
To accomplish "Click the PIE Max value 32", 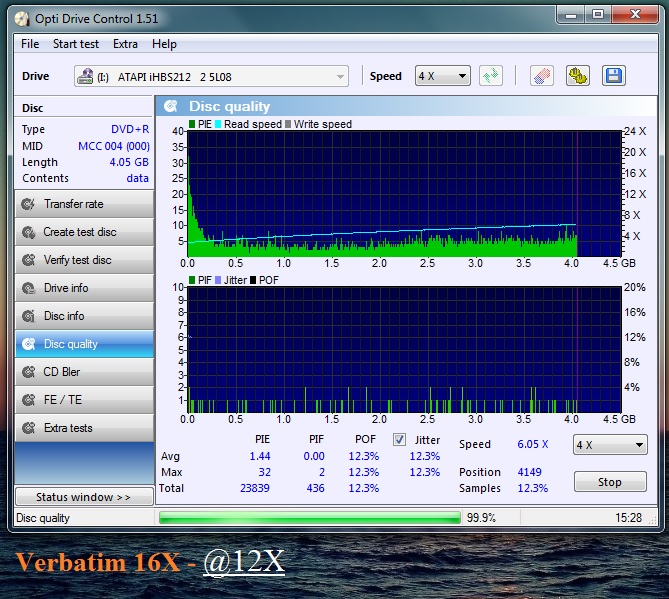I will coord(265,472).
